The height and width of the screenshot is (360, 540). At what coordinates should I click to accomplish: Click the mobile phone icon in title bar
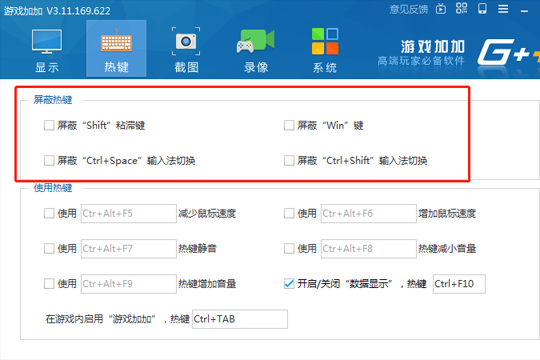[x=482, y=9]
